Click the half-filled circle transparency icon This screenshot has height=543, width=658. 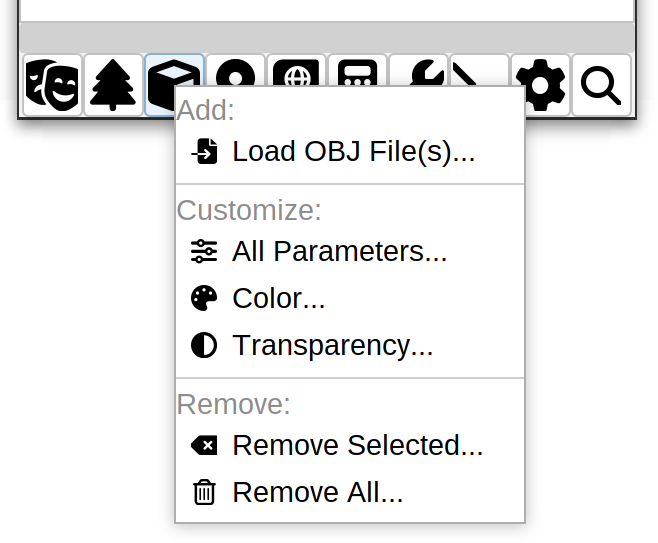click(204, 345)
